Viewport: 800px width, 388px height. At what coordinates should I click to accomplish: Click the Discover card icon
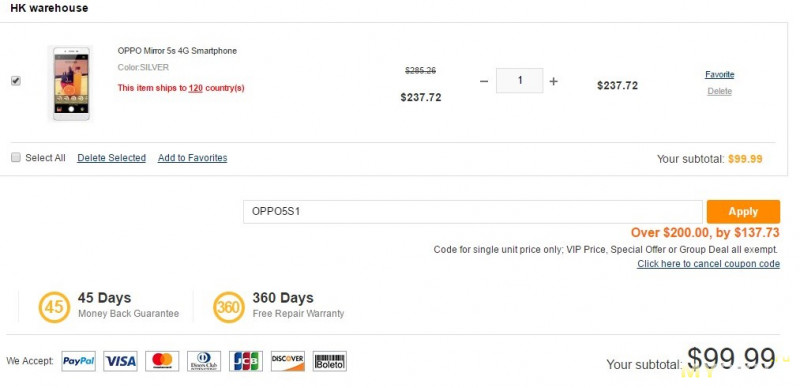(x=288, y=361)
